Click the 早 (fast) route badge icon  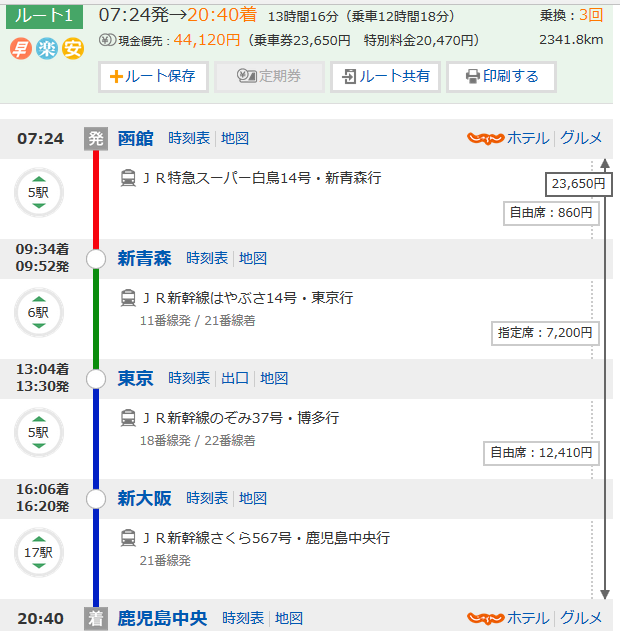coord(21,48)
